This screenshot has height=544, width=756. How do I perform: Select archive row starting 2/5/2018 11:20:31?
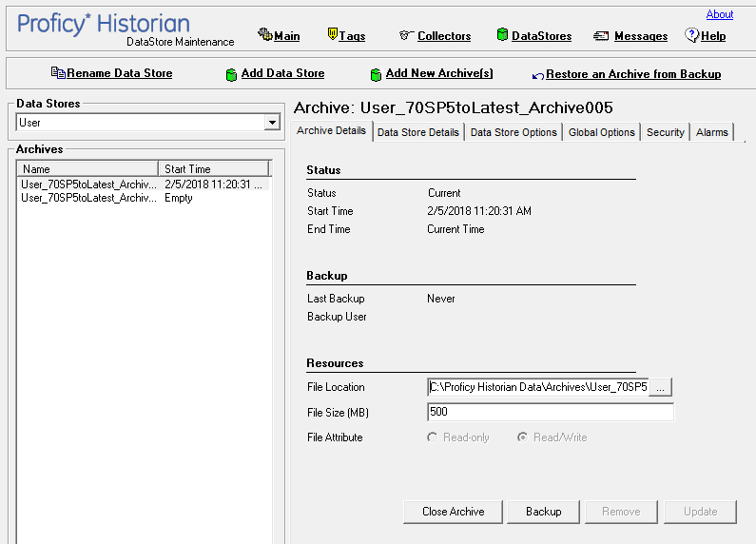click(144, 185)
